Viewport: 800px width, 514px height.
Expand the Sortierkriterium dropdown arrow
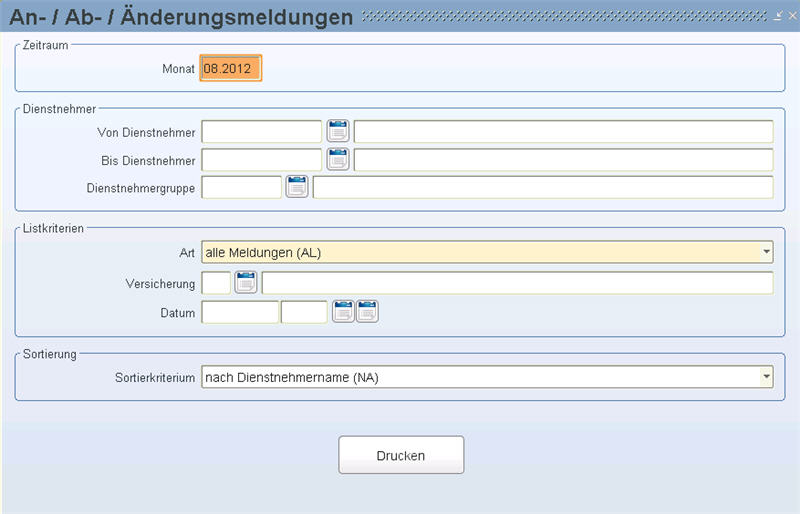[x=766, y=377]
